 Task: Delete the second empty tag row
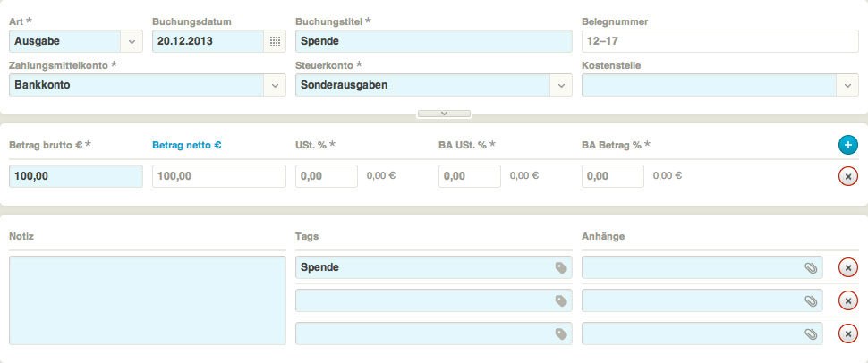coord(847,300)
